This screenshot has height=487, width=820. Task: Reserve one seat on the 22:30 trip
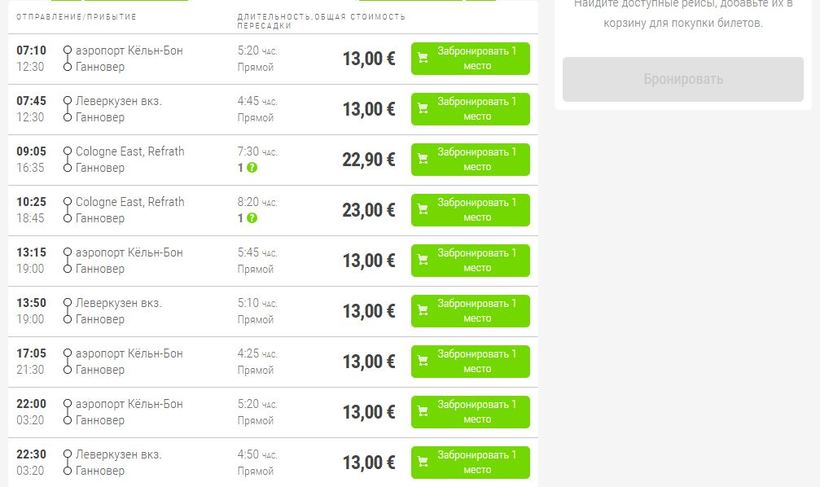[x=470, y=462]
